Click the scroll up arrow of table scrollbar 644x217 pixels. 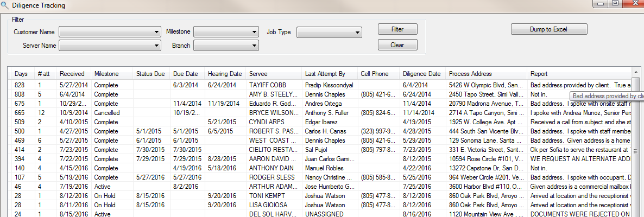click(636, 72)
